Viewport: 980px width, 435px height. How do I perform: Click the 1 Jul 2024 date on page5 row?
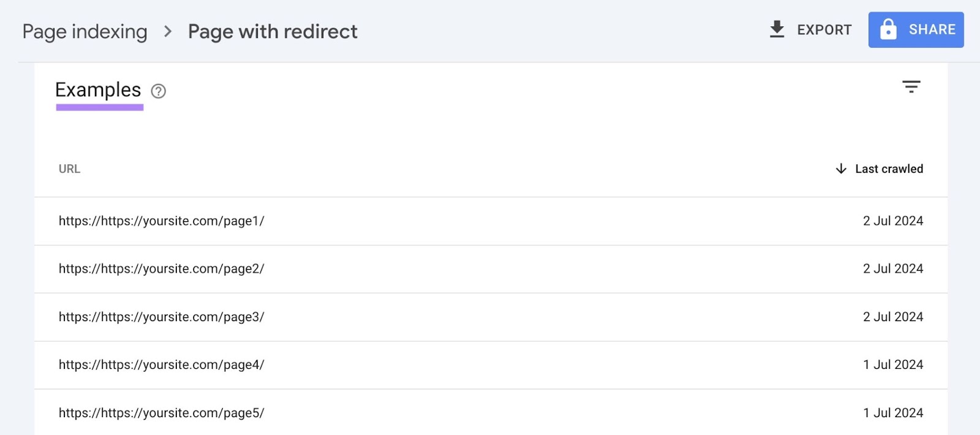[x=893, y=412]
